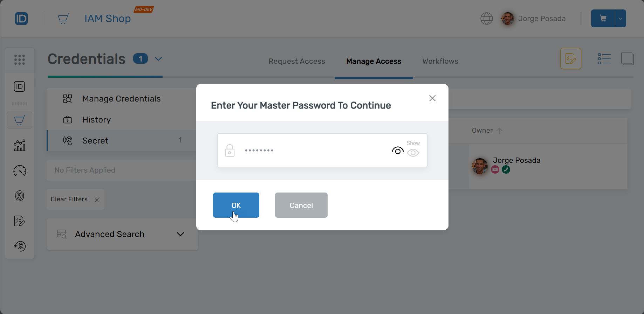This screenshot has height=314, width=644.
Task: Open the Workflows tab
Action: coord(440,61)
